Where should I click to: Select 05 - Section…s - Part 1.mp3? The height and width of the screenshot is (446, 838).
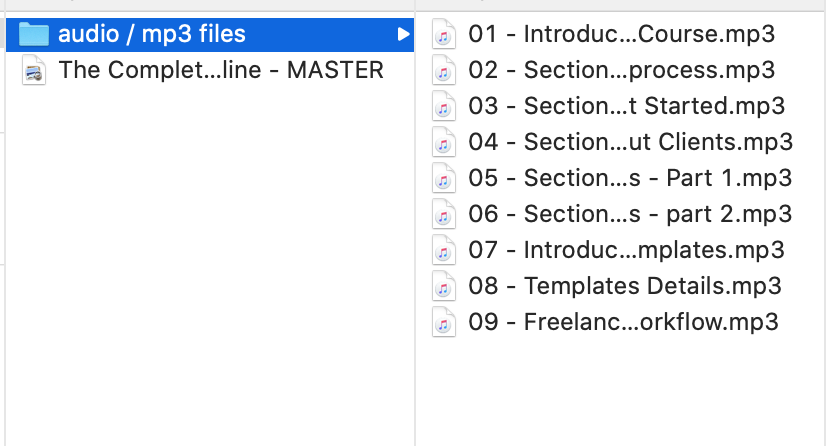pos(630,178)
